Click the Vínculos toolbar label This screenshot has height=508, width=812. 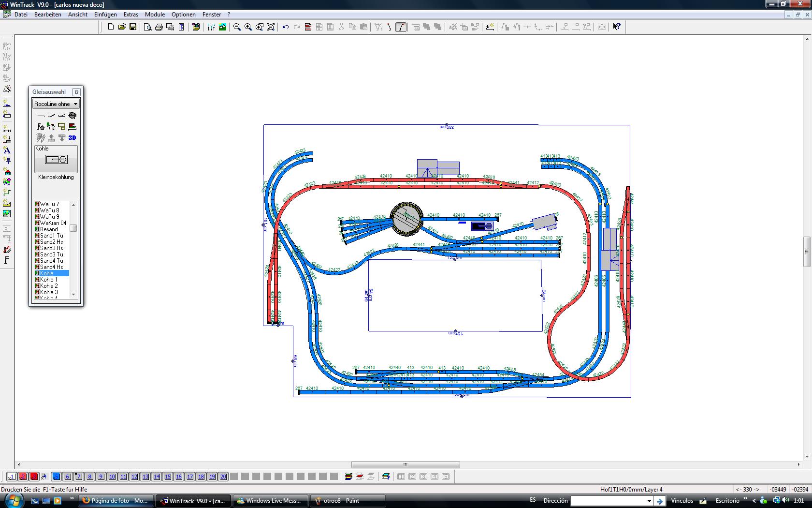(682, 501)
